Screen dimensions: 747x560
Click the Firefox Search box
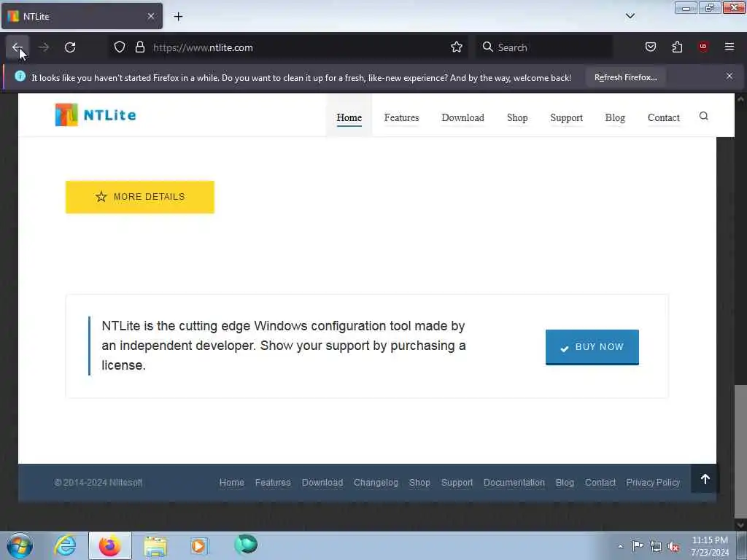coord(544,47)
